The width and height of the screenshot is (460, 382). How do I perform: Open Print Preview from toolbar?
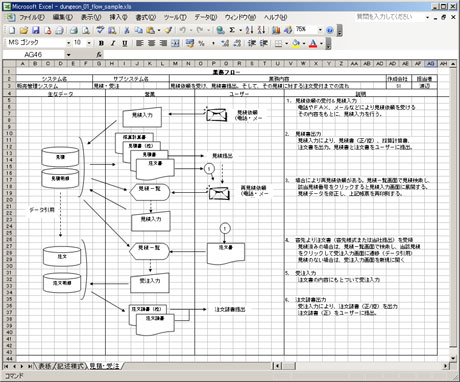(x=86, y=30)
